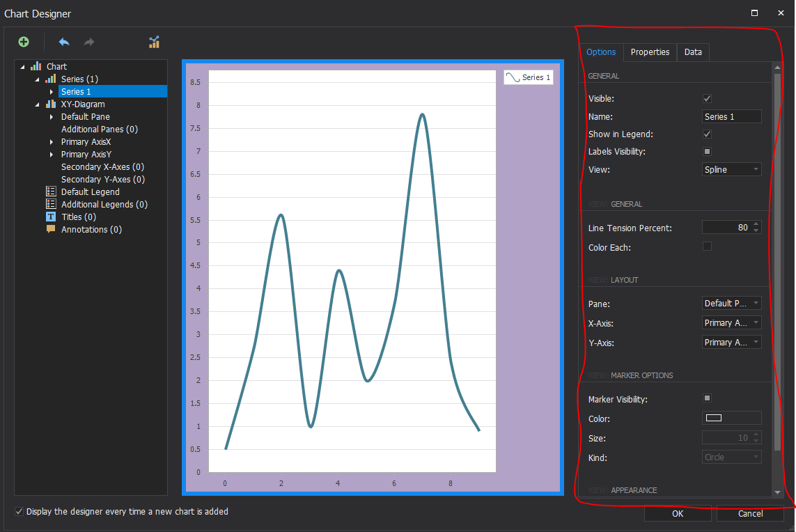Collapse the Chart root tree node
This screenshot has width=796, height=532.
point(22,67)
